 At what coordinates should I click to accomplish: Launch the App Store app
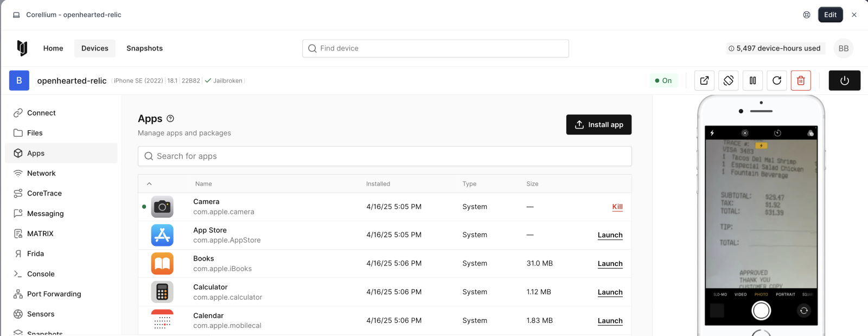[610, 235]
